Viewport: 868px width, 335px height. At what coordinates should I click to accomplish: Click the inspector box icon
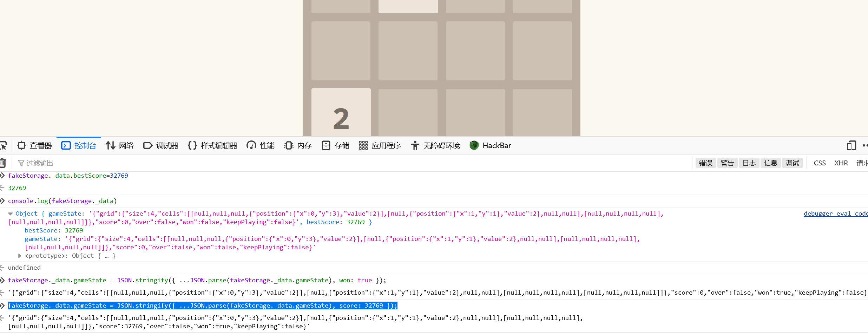pyautogui.click(x=22, y=145)
